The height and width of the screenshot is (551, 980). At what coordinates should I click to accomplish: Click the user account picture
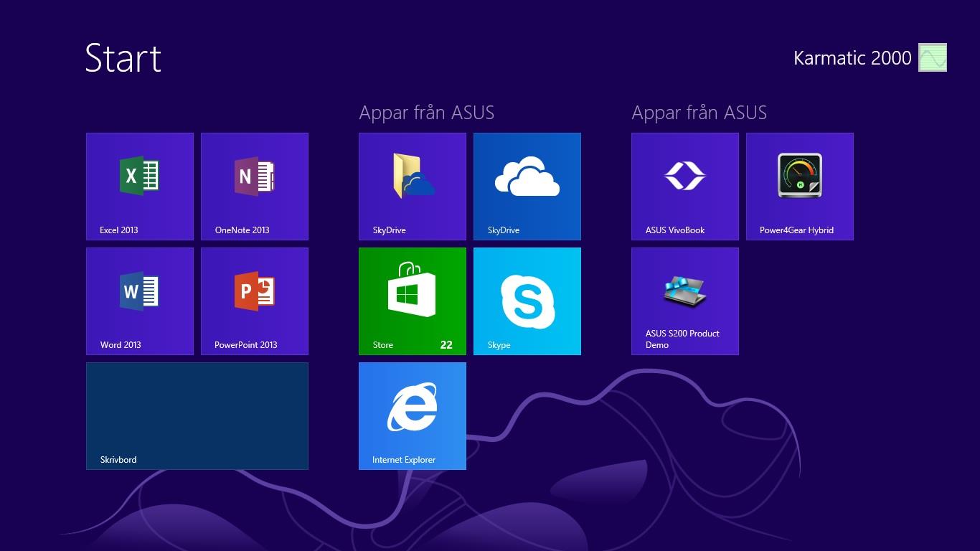933,57
